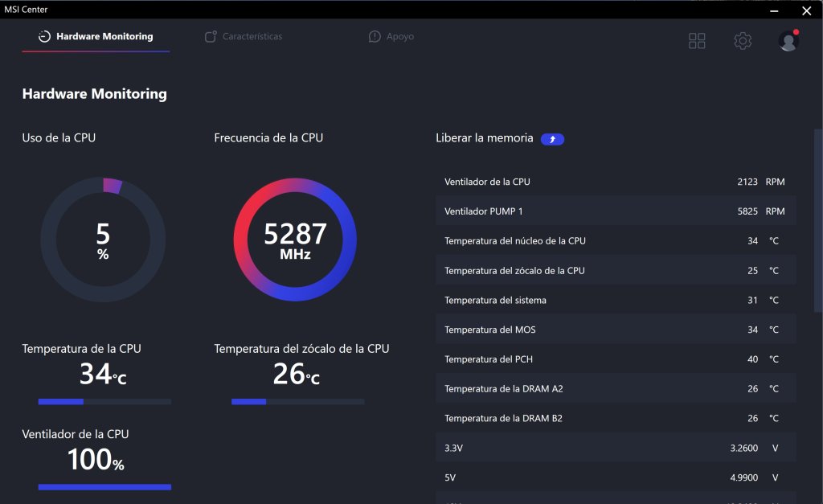Select the Temperatura del PCH row
This screenshot has height=504, width=823.
pos(616,359)
